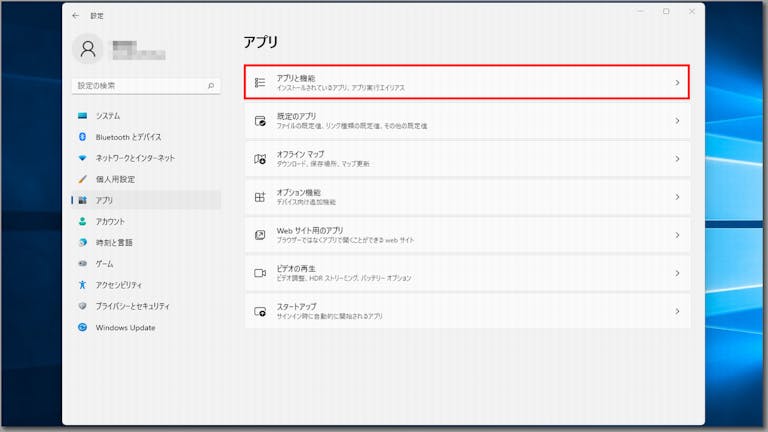This screenshot has height=432, width=768.
Task: Go to プライバシーとセキュリティ
Action: (146, 306)
